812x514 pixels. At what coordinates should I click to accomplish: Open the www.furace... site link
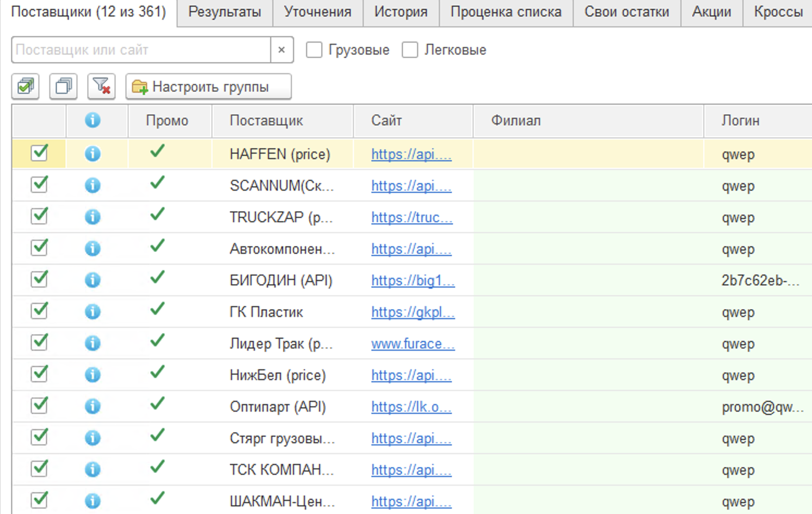tap(413, 344)
